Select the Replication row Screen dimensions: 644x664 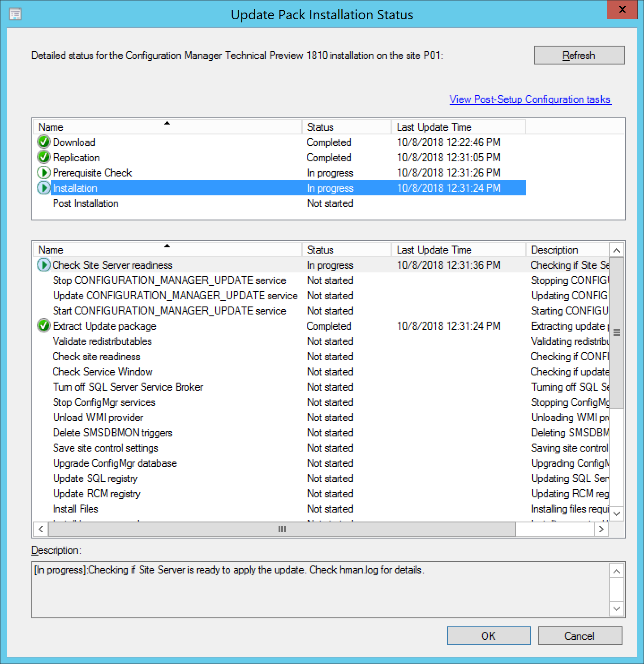click(x=279, y=158)
